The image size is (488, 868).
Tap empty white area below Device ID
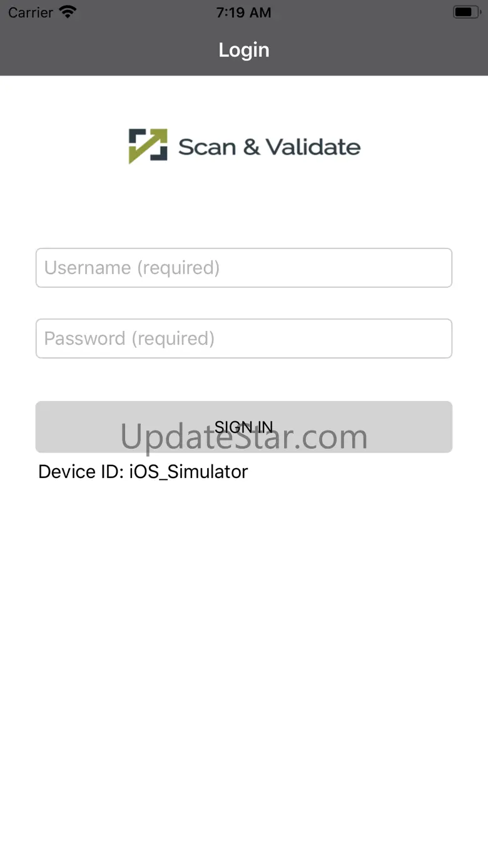coord(244,657)
